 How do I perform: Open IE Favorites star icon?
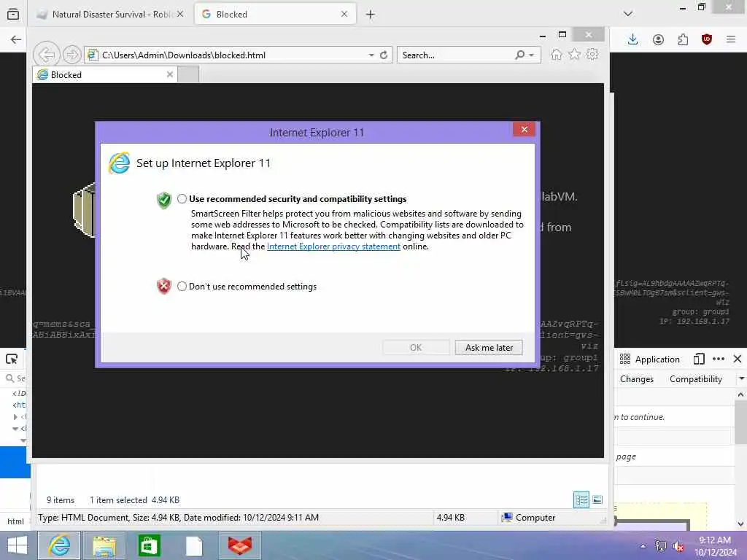pyautogui.click(x=575, y=54)
